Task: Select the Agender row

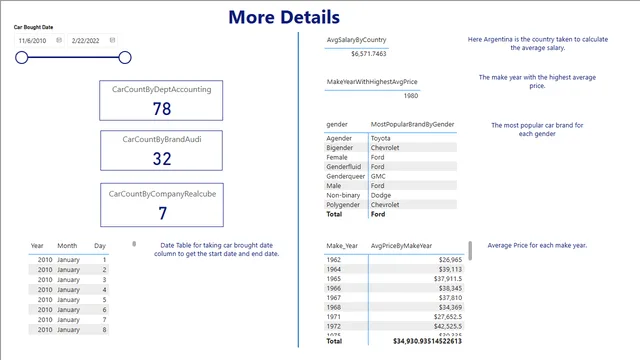Action: (x=391, y=138)
